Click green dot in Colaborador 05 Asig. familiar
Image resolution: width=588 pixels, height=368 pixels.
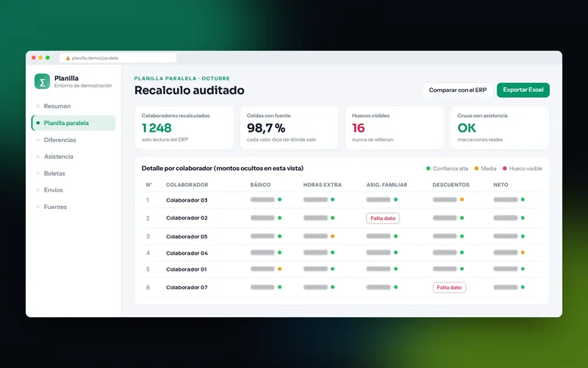click(396, 236)
